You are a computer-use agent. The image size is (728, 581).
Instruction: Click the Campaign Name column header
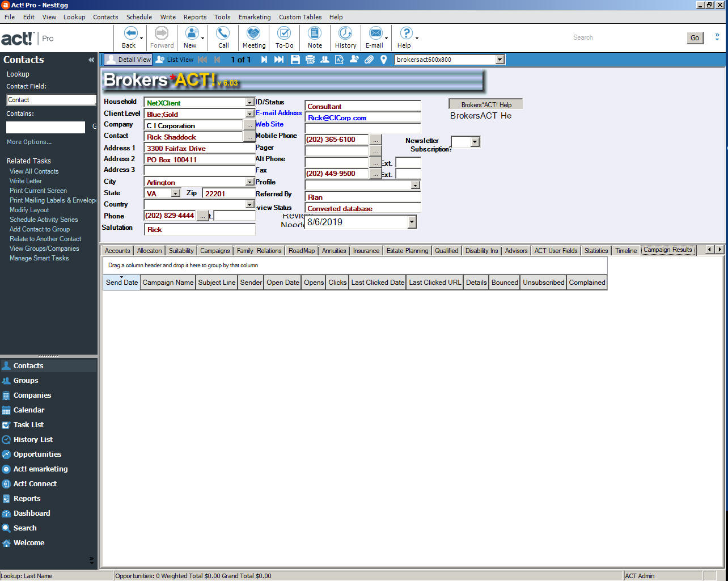168,283
